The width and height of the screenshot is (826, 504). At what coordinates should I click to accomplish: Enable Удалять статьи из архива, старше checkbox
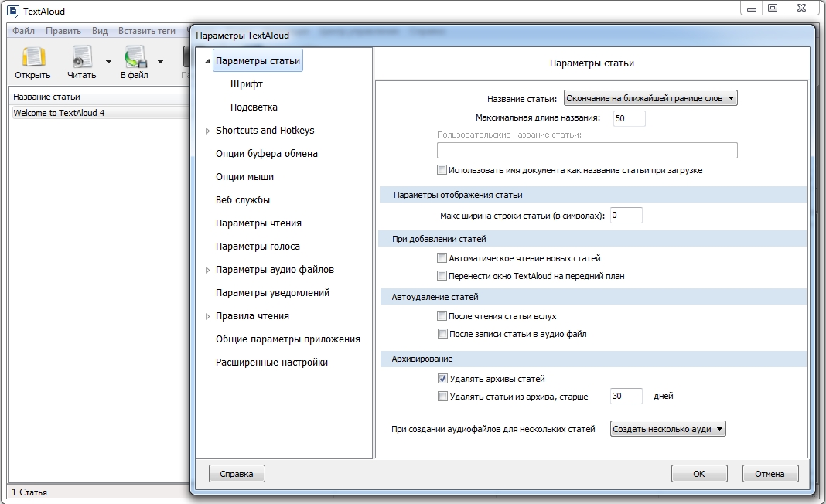pyautogui.click(x=442, y=396)
